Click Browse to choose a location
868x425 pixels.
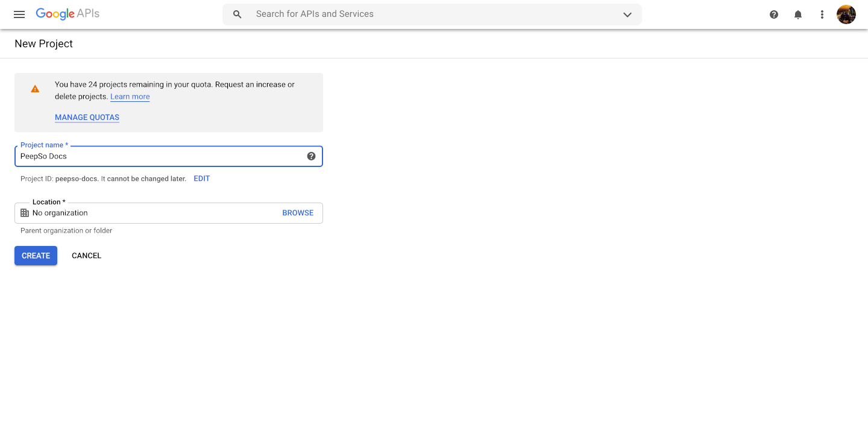pyautogui.click(x=298, y=213)
